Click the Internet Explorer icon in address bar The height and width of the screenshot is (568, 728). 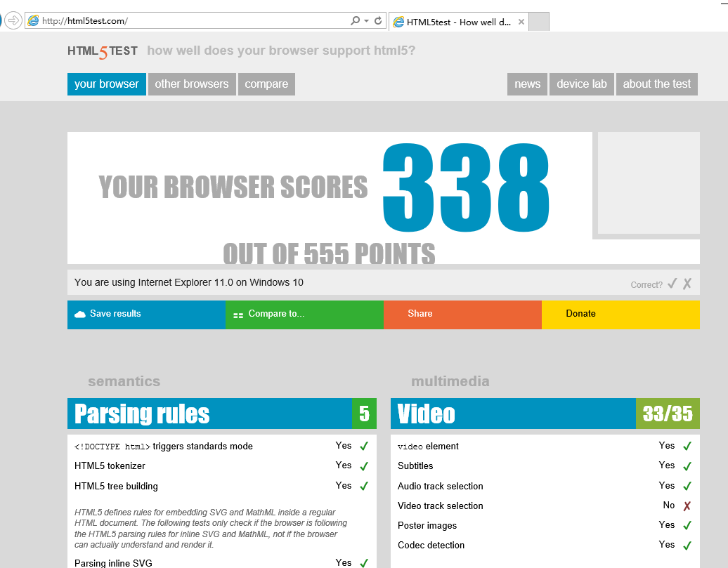[x=34, y=20]
